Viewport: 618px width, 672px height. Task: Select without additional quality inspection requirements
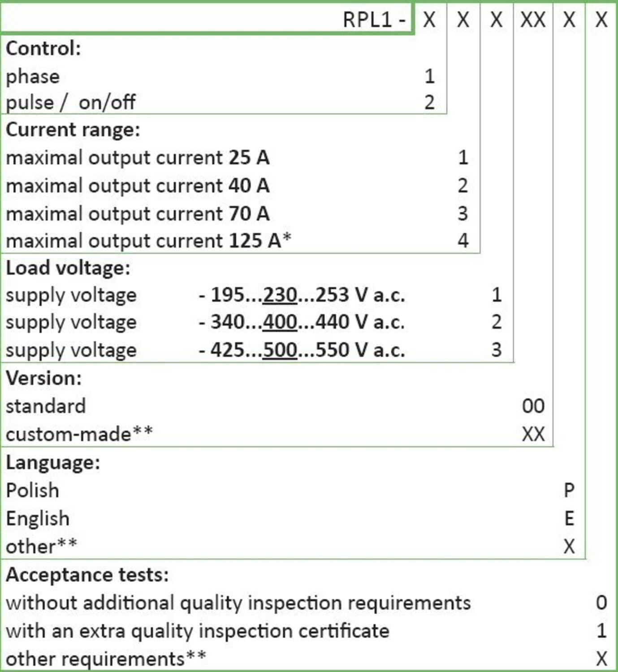238,603
